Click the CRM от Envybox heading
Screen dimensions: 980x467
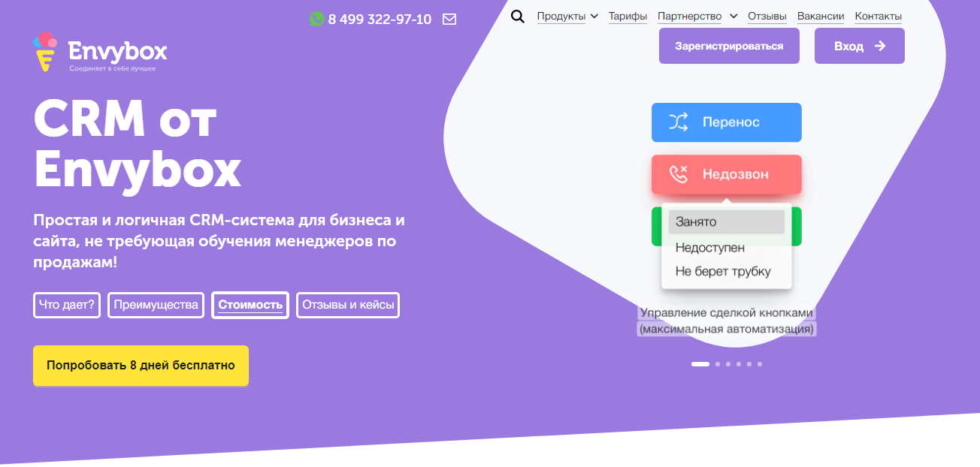(138, 144)
